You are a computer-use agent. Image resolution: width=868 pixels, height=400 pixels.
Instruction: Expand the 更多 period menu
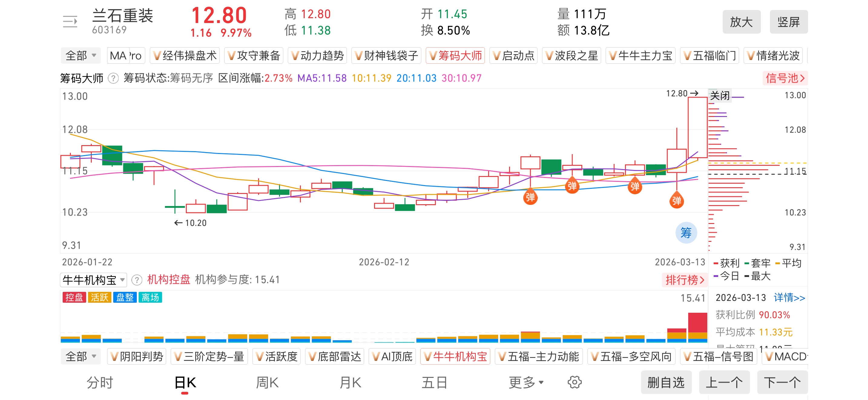click(x=526, y=382)
